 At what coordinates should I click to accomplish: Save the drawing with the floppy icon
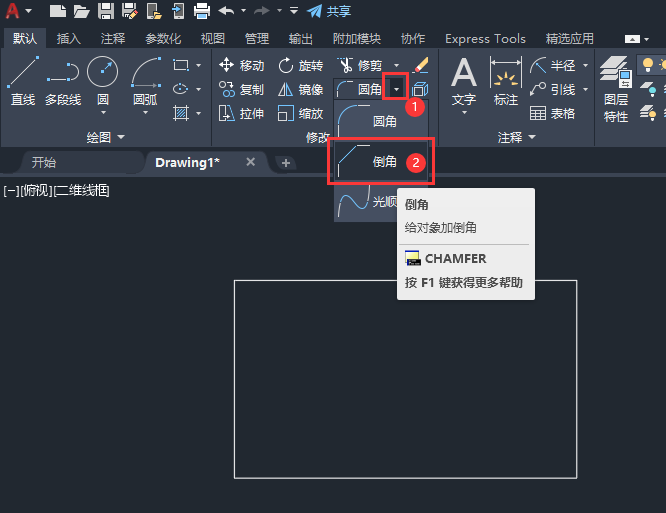106,11
